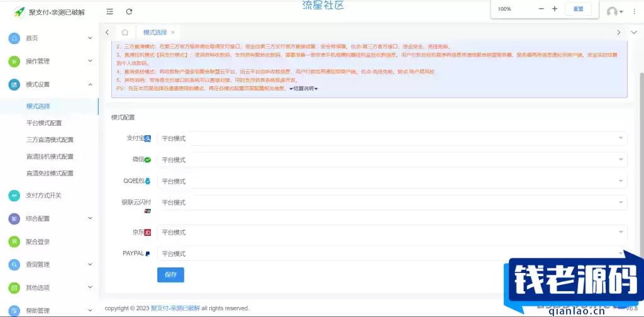The height and width of the screenshot is (317, 644).
Task: Collapse the 模式设置 menu
Action: point(90,84)
